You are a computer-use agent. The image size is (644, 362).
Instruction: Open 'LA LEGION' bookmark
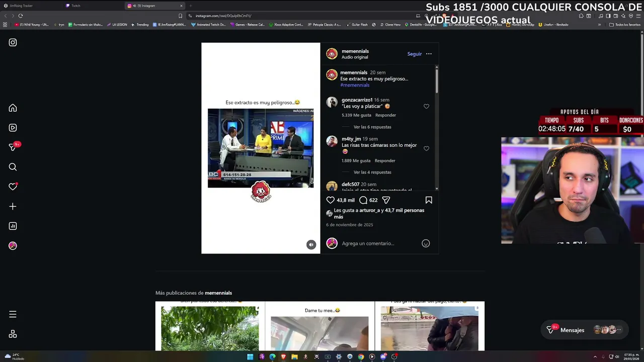117,25
